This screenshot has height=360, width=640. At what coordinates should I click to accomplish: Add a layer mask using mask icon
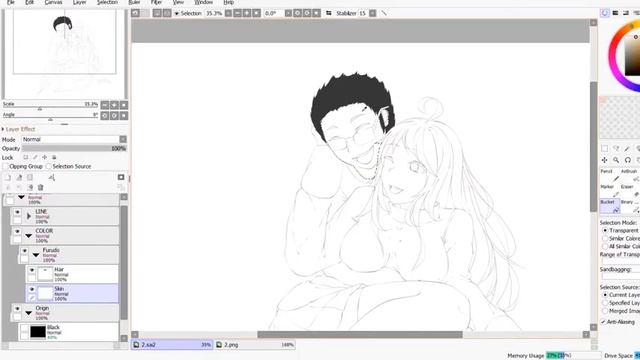[121, 177]
